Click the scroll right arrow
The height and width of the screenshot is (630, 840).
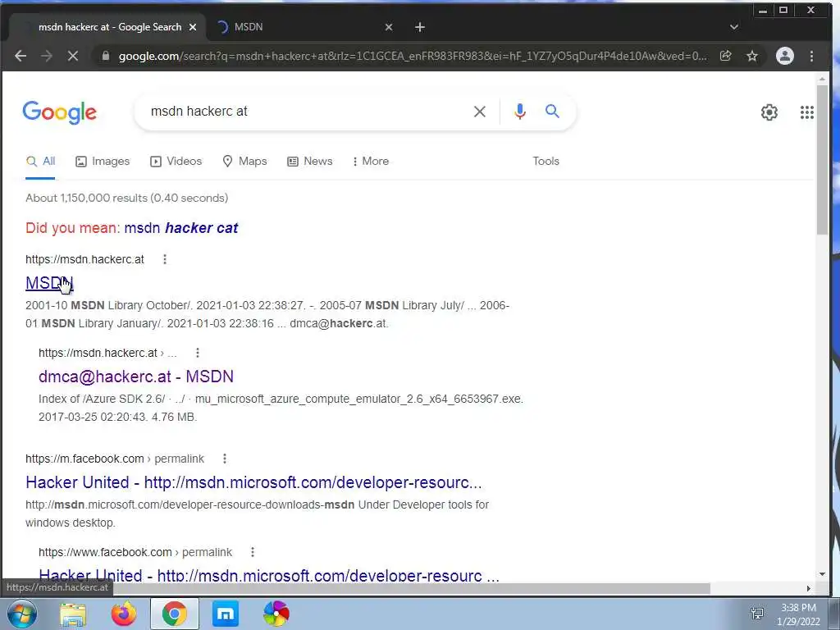808,588
